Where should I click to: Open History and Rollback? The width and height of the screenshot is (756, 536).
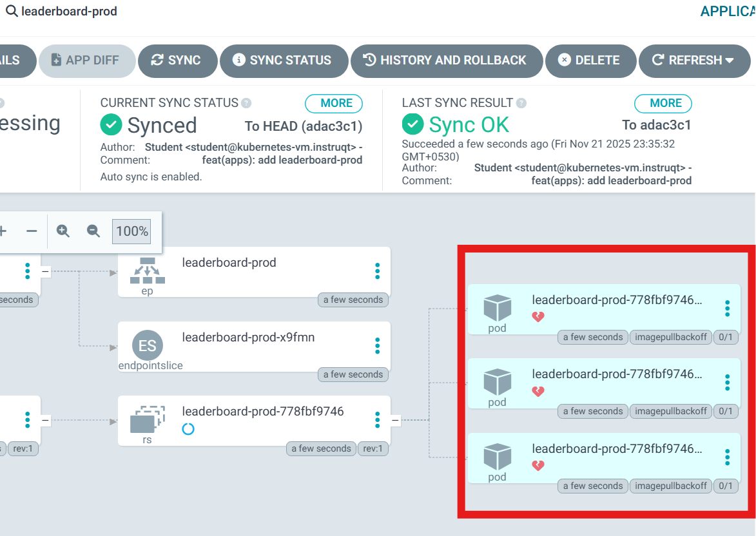tap(447, 61)
